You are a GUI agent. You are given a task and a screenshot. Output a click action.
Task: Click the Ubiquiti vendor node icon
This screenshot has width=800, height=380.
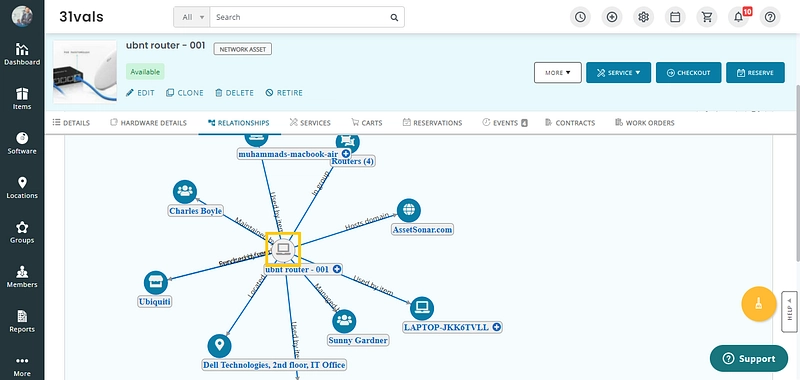[x=156, y=283]
